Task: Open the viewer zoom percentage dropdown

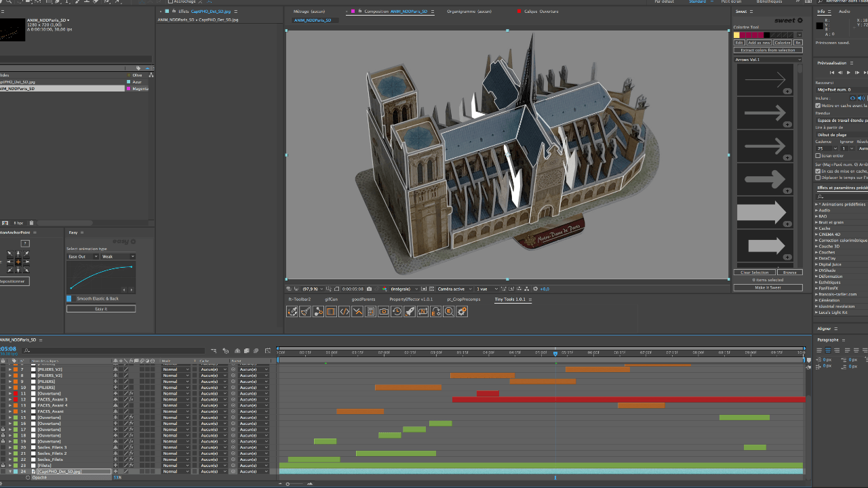Action: pos(311,289)
